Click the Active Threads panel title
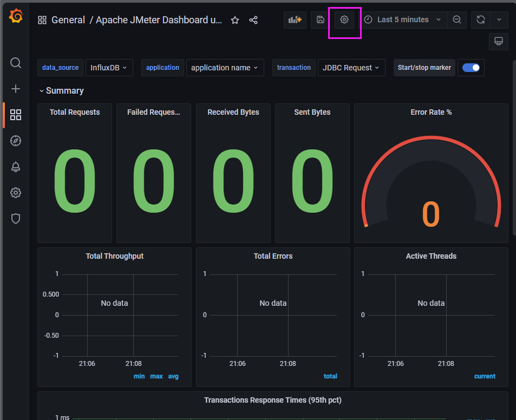516x420 pixels. [x=431, y=256]
